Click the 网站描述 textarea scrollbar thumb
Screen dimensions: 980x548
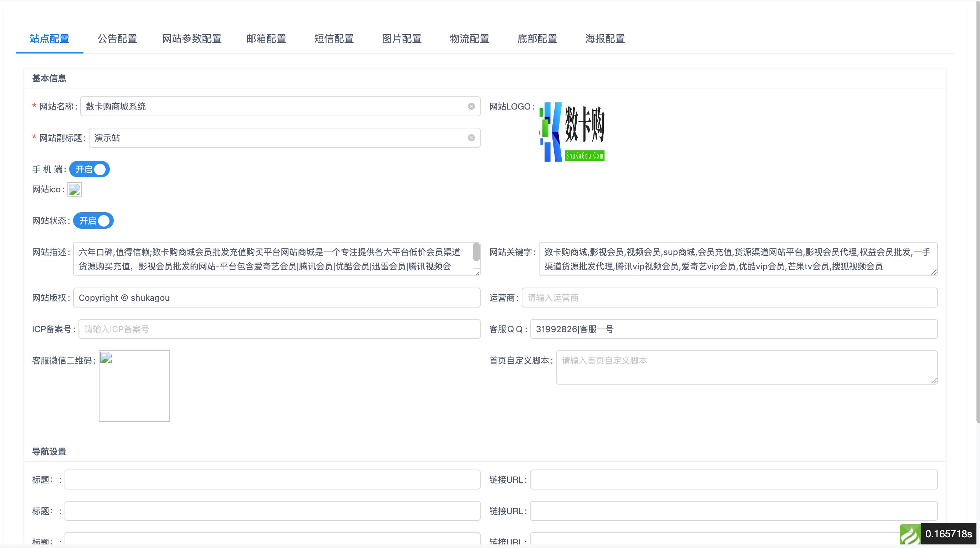476,252
